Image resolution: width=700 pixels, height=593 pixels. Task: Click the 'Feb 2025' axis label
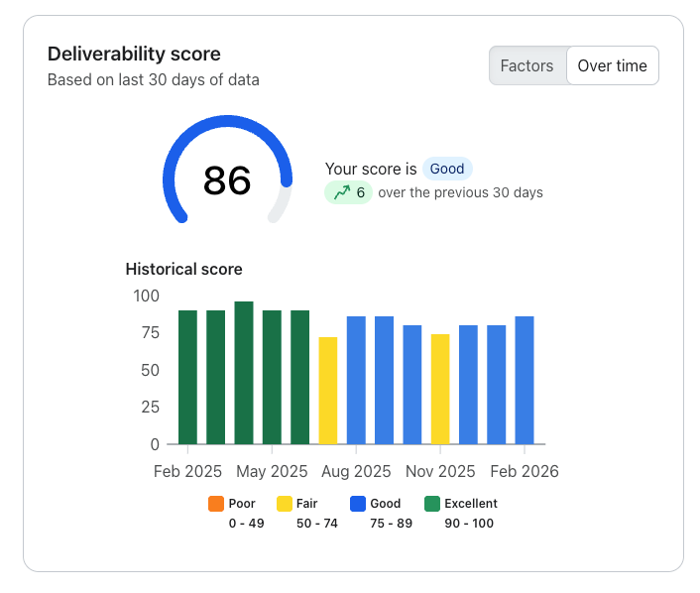point(187,472)
